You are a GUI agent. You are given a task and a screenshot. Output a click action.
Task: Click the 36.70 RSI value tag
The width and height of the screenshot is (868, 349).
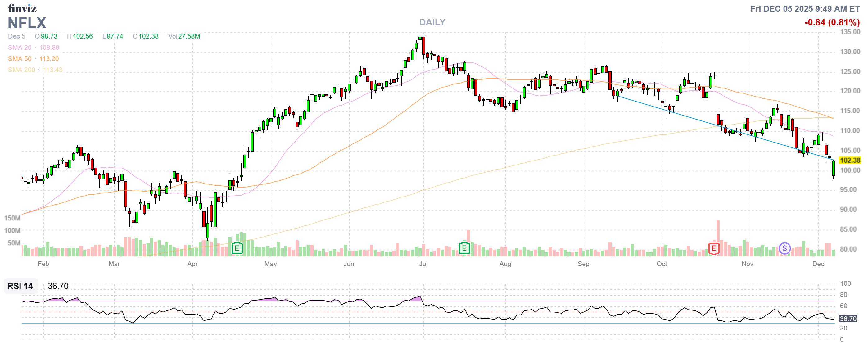848,319
